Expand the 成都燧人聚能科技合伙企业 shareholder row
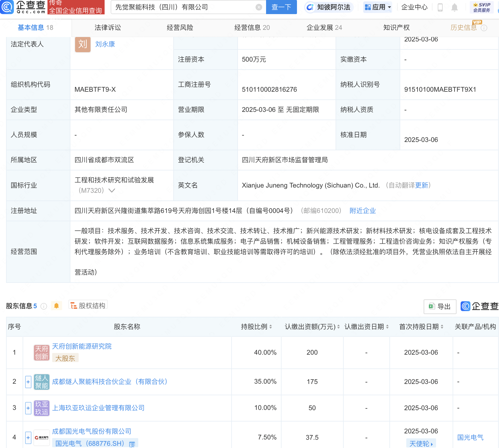The image size is (499, 448). click(x=28, y=382)
